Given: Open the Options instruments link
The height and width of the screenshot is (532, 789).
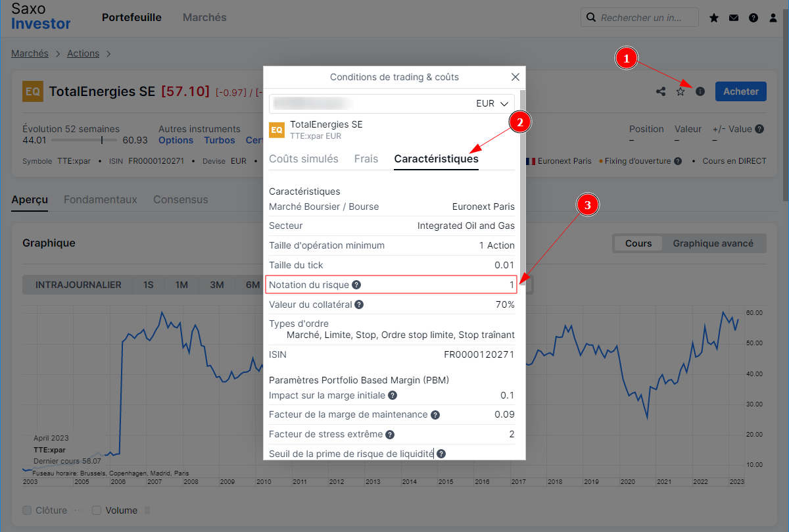Looking at the screenshot, I should tap(176, 140).
